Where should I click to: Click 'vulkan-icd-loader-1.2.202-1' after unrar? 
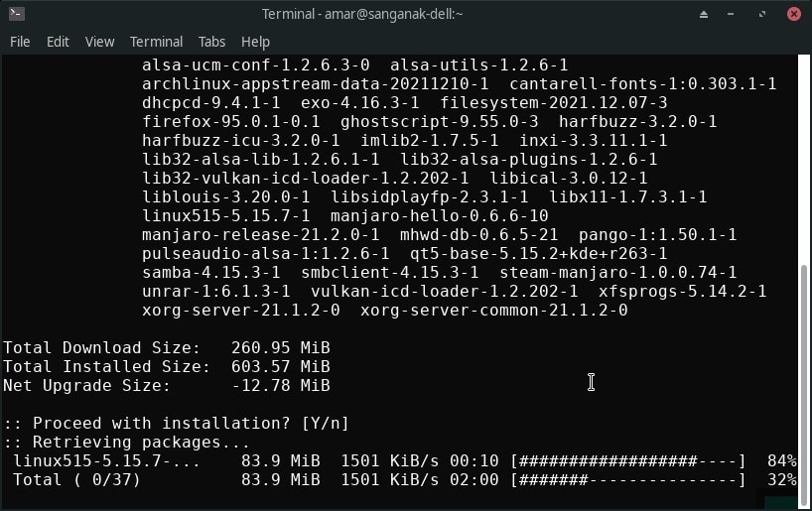coord(445,292)
